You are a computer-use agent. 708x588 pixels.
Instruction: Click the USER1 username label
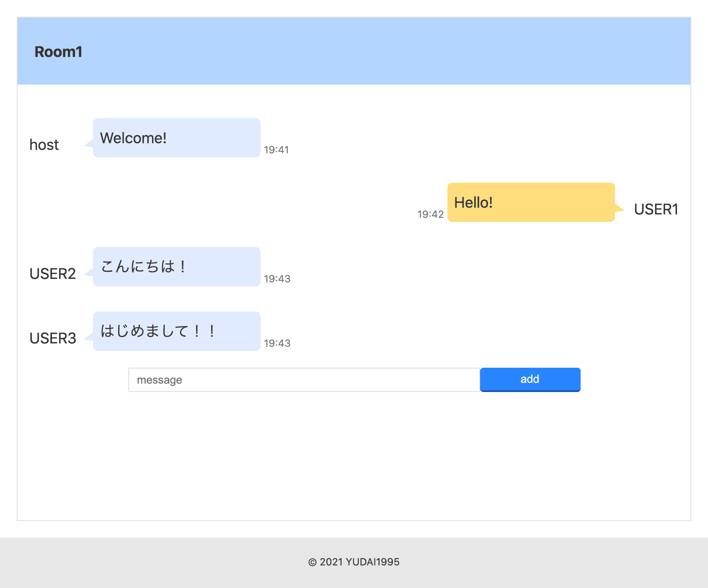tap(656, 209)
